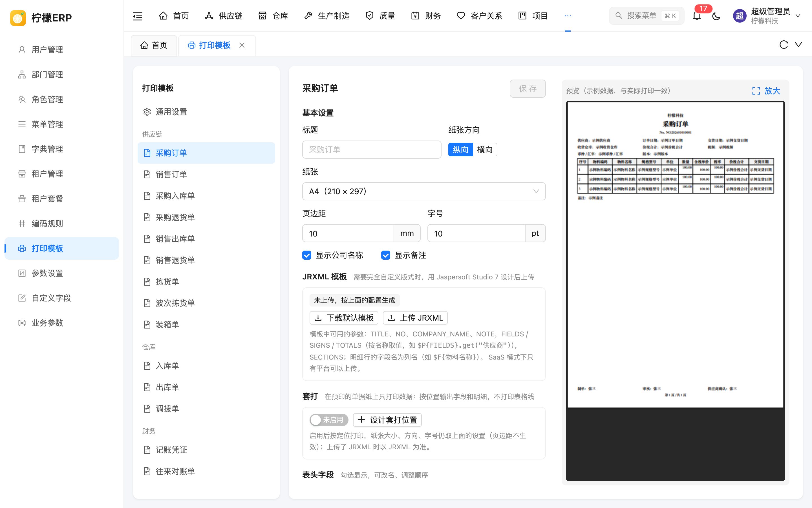Image resolution: width=812 pixels, height=508 pixels.
Task: Collapse the sidebar menu icon
Action: coord(138,16)
